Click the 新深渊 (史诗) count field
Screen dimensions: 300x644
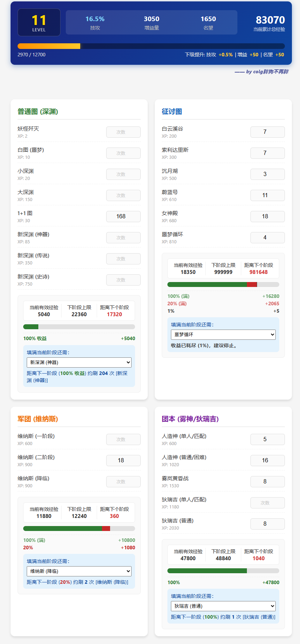tap(123, 280)
